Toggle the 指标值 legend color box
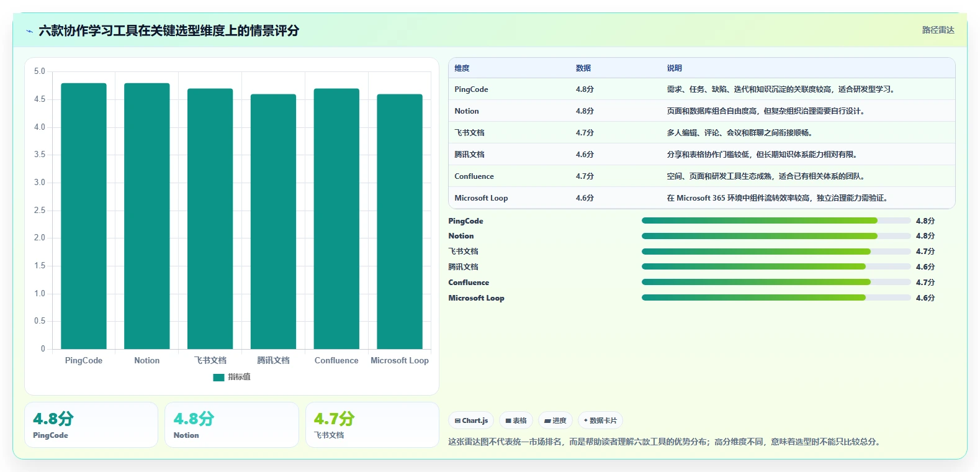 (x=218, y=377)
